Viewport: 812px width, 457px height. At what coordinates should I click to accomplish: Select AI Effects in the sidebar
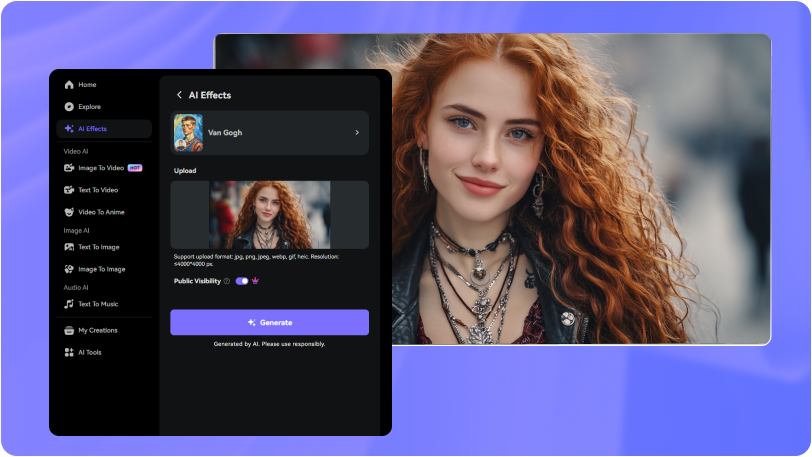pos(104,128)
